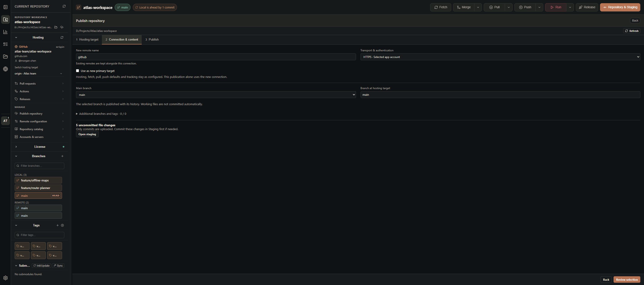
Task: Click the Push button
Action: point(525,7)
